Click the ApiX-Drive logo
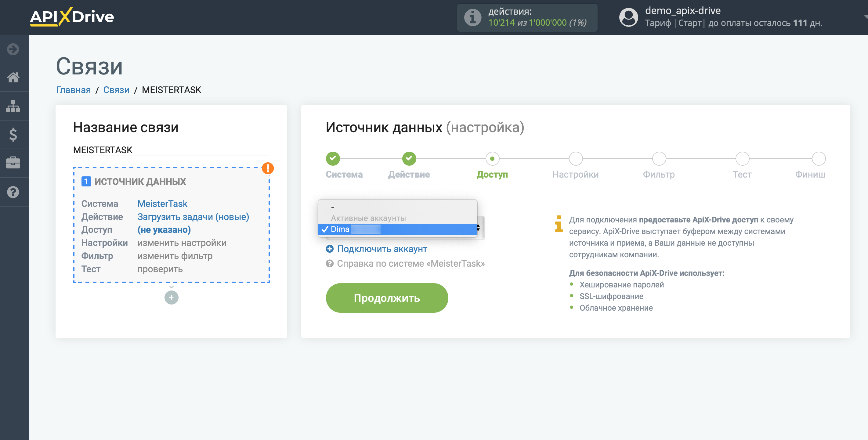 point(72,16)
